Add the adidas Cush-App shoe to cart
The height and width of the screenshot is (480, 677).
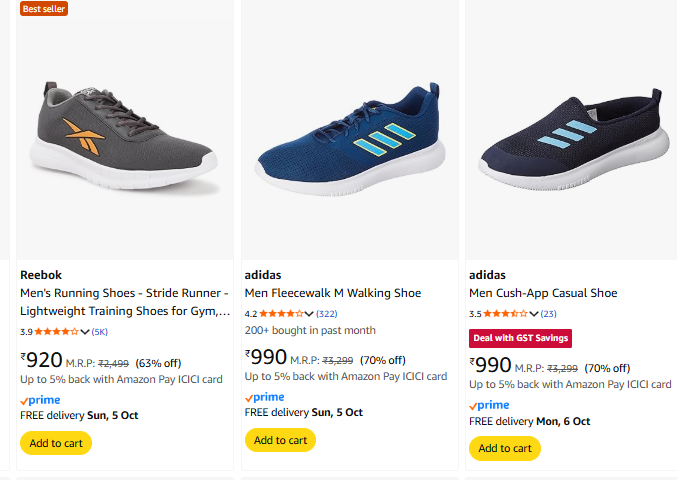point(505,448)
